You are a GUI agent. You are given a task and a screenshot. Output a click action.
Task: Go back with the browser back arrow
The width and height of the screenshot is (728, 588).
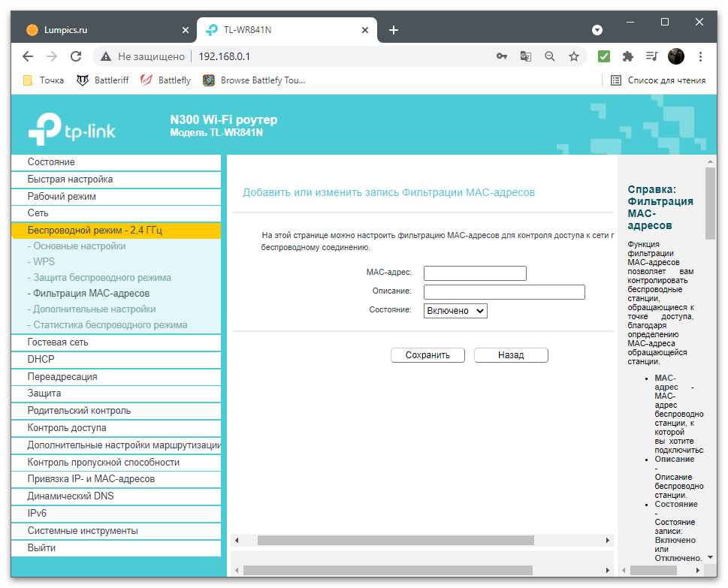point(28,56)
